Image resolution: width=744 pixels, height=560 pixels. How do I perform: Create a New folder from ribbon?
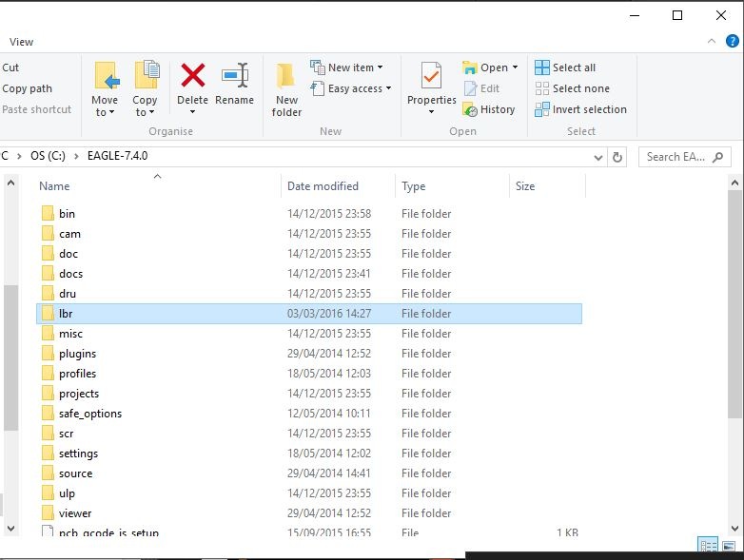tap(286, 89)
